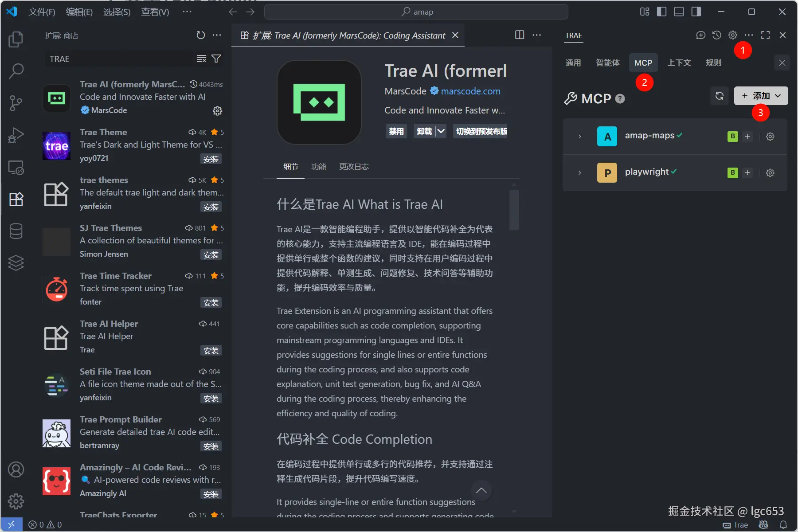This screenshot has width=798, height=532.
Task: Switch to the 通用 settings tab
Action: pos(573,63)
